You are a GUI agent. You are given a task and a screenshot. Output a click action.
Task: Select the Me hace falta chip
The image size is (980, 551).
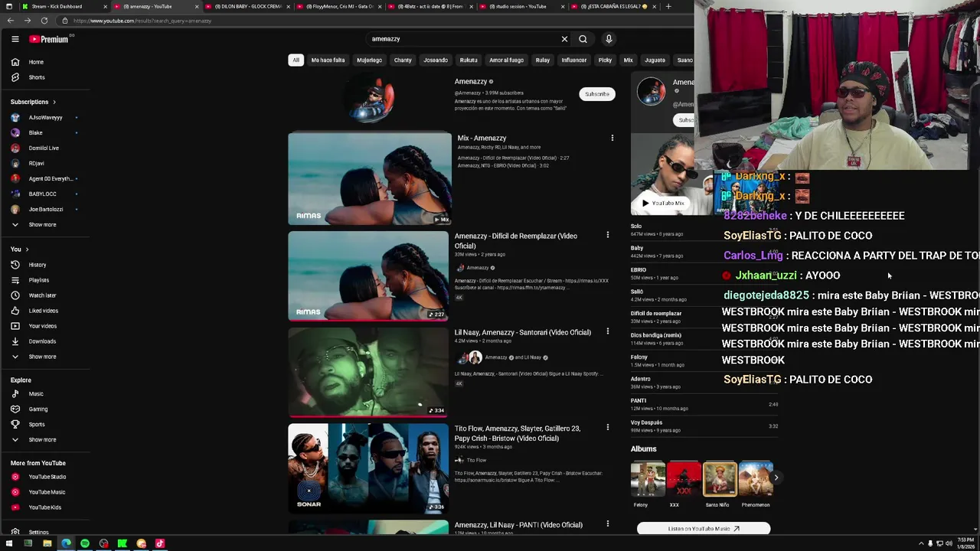[x=328, y=60]
